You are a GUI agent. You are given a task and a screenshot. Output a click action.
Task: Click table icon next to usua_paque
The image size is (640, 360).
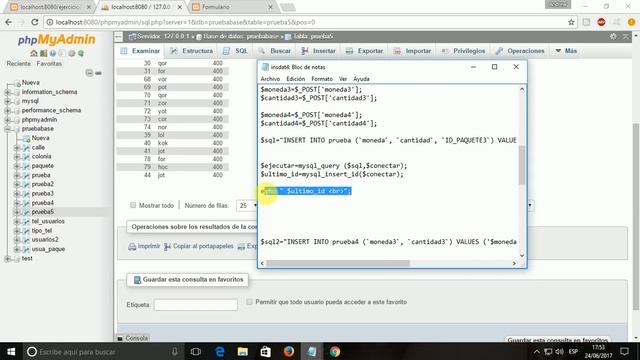pyautogui.click(x=26, y=249)
